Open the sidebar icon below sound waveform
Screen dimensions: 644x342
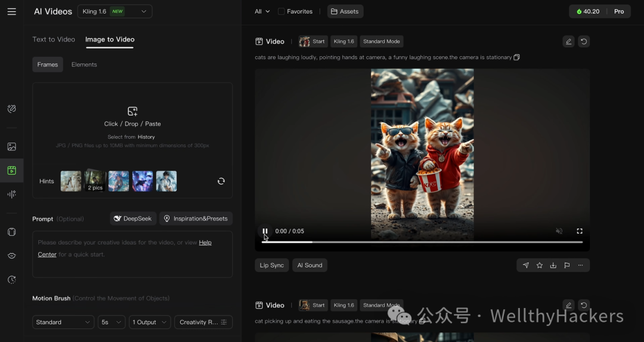tap(11, 232)
